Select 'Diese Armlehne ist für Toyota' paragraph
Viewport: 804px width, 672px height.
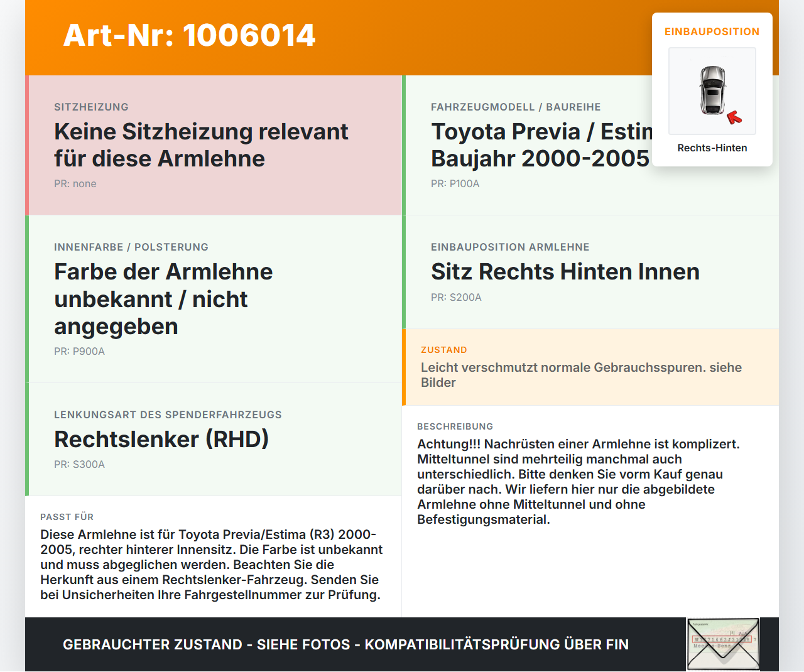(x=211, y=565)
